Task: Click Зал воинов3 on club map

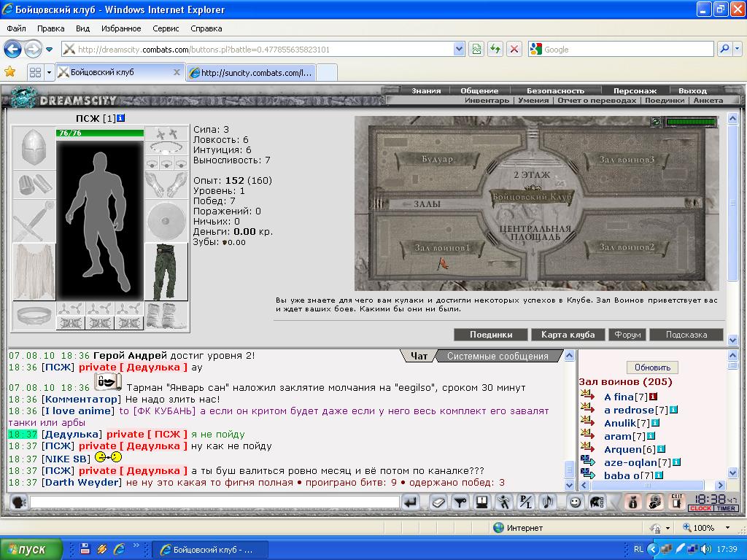Action: coord(627,160)
